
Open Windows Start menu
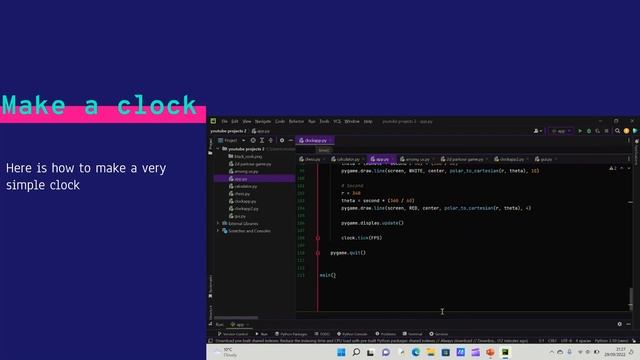click(x=341, y=352)
